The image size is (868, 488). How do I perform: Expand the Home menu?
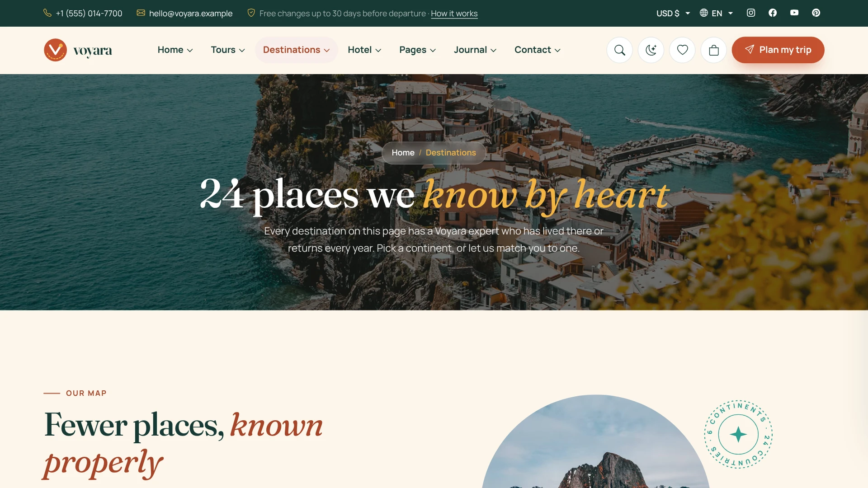click(x=175, y=50)
